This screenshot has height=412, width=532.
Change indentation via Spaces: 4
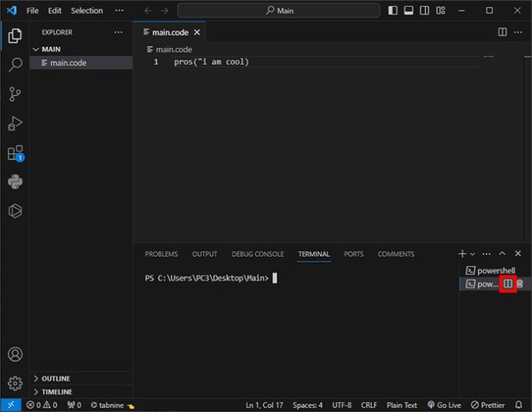point(308,405)
